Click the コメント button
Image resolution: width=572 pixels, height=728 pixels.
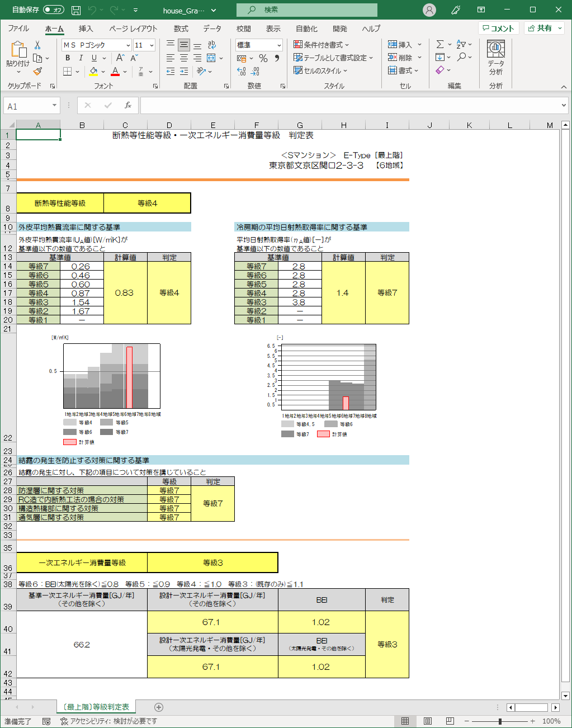(499, 29)
